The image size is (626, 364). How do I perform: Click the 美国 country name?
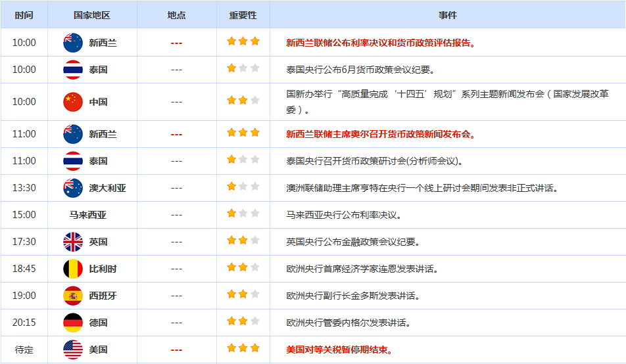coord(98,350)
